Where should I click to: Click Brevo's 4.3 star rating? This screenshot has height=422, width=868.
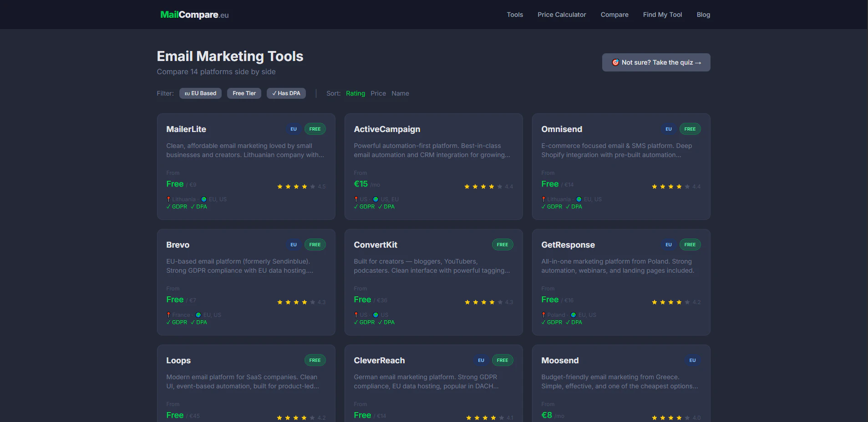[x=301, y=302]
